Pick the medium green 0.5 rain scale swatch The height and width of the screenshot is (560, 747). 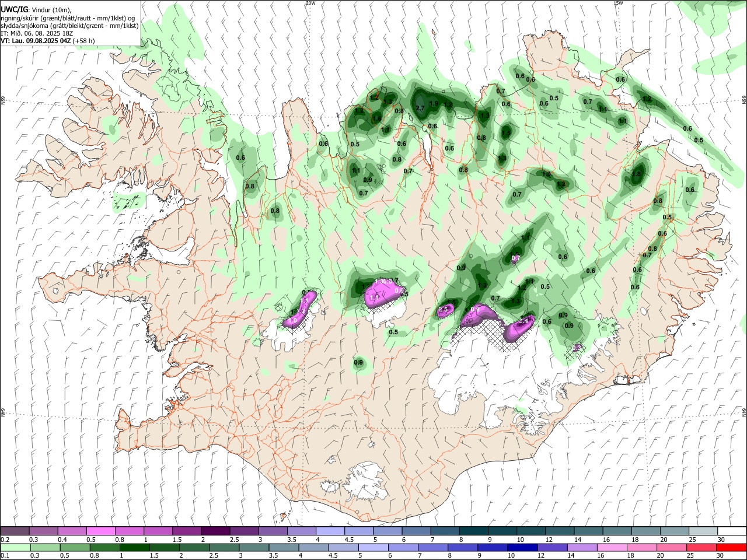point(74,547)
